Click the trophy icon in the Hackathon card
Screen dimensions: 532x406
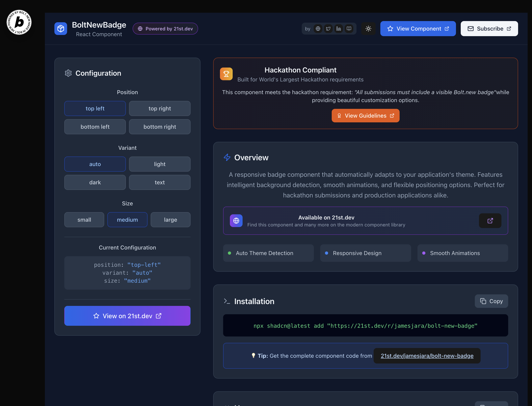(x=226, y=74)
